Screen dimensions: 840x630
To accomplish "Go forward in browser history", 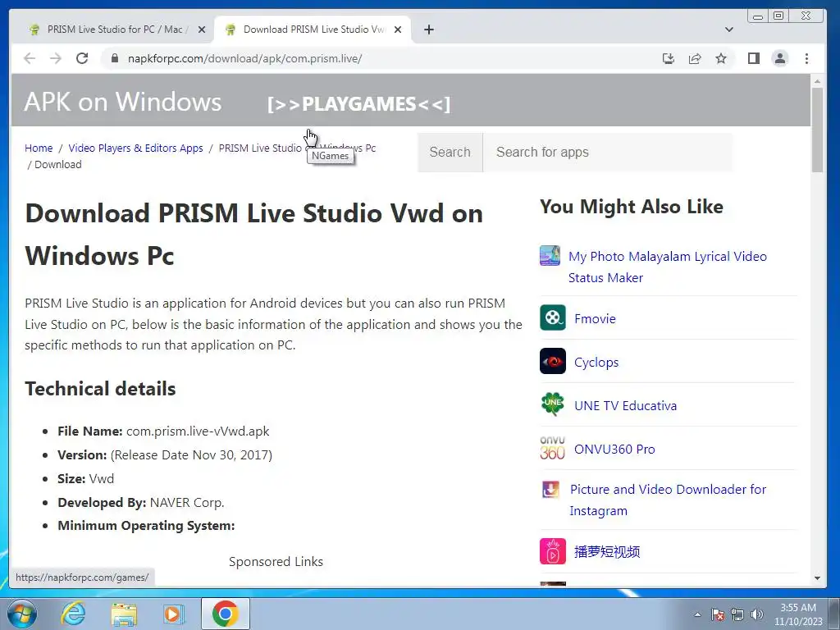I will coord(56,58).
